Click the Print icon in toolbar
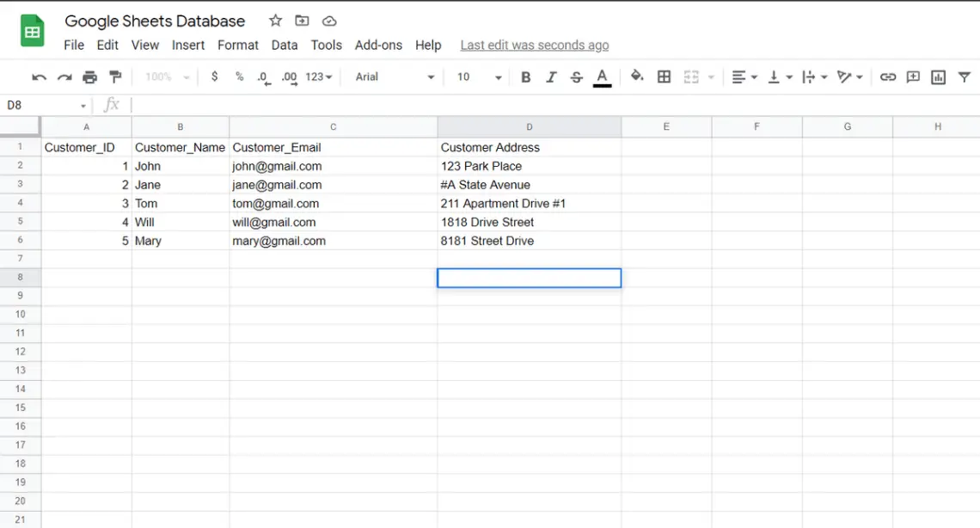This screenshot has height=528, width=980. [89, 77]
